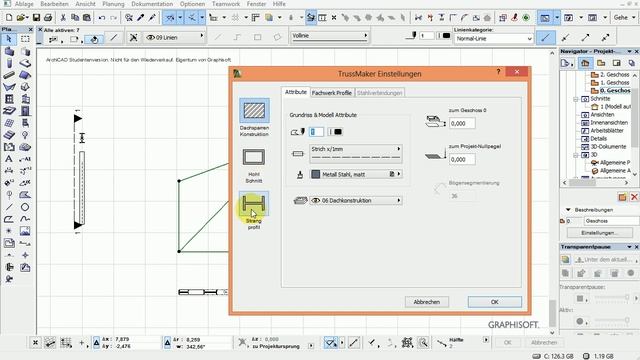
Task: Select the Arrow selection tool in toolbox
Action: (9, 39)
